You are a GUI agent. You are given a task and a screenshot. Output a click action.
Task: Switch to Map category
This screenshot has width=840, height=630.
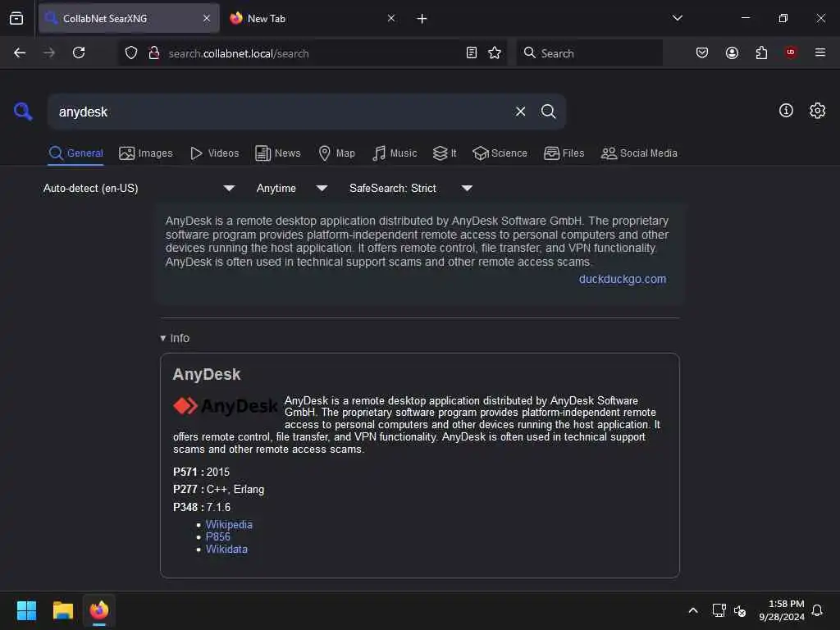coord(336,153)
